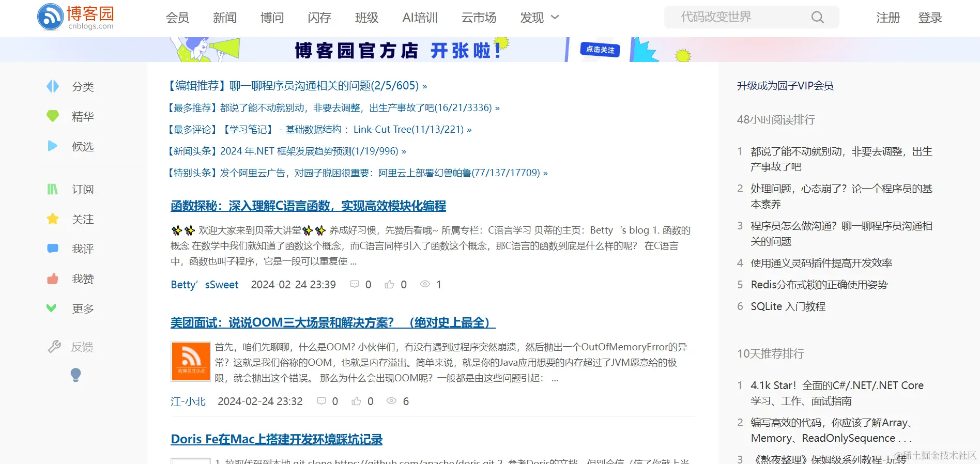Expand the 发现 dropdown menu

tap(540, 18)
